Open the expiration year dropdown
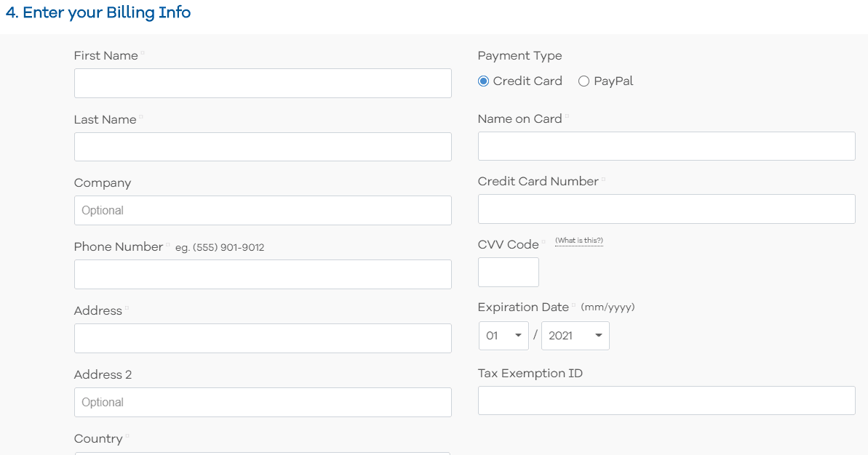 (x=576, y=336)
